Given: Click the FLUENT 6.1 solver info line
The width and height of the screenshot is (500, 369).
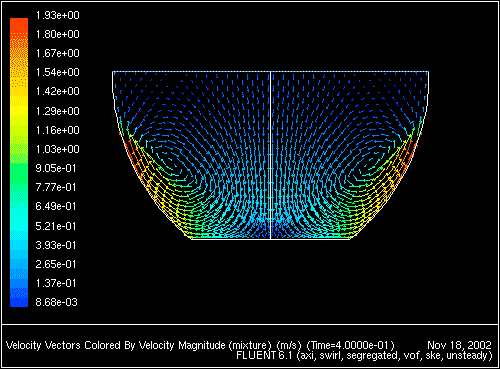Looking at the screenshot, I should (x=364, y=356).
